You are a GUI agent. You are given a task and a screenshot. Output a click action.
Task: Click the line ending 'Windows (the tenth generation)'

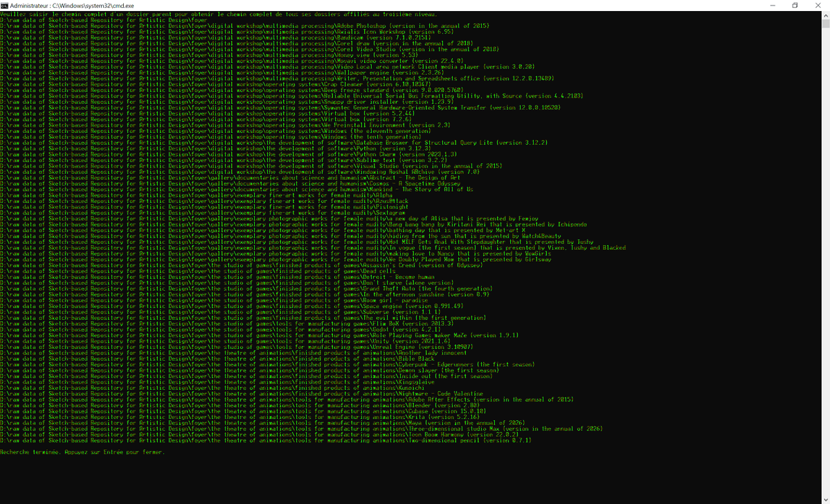(210, 136)
